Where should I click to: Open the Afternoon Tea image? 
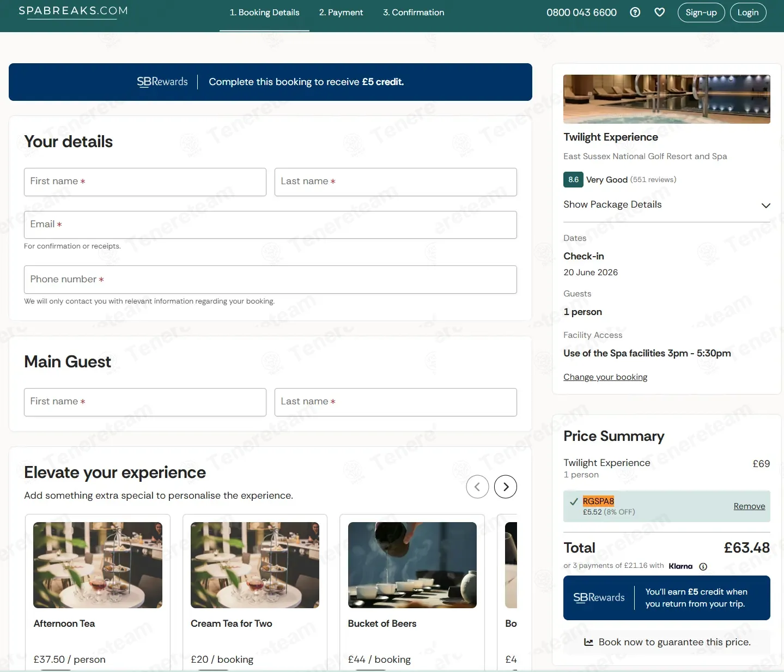tap(98, 565)
